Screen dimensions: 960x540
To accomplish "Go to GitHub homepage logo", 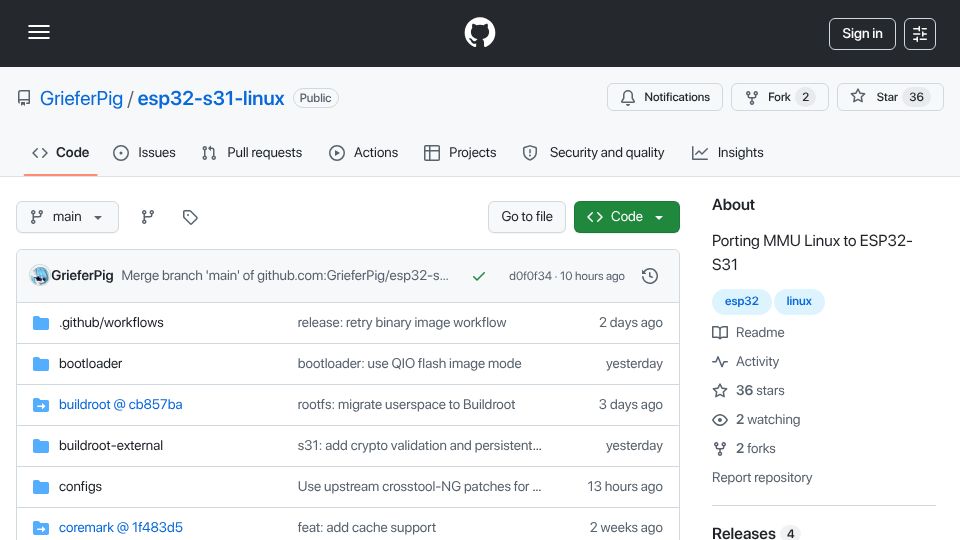I will [479, 32].
